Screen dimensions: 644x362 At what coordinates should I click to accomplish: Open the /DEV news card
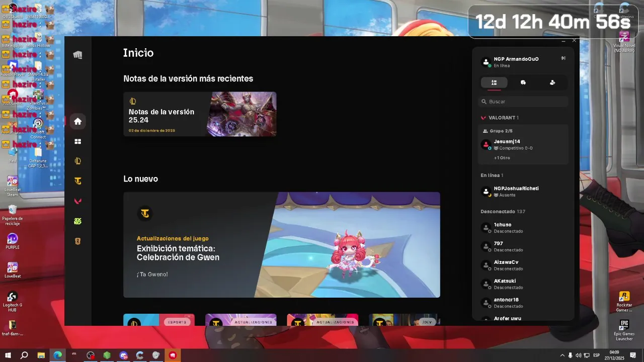(x=405, y=320)
